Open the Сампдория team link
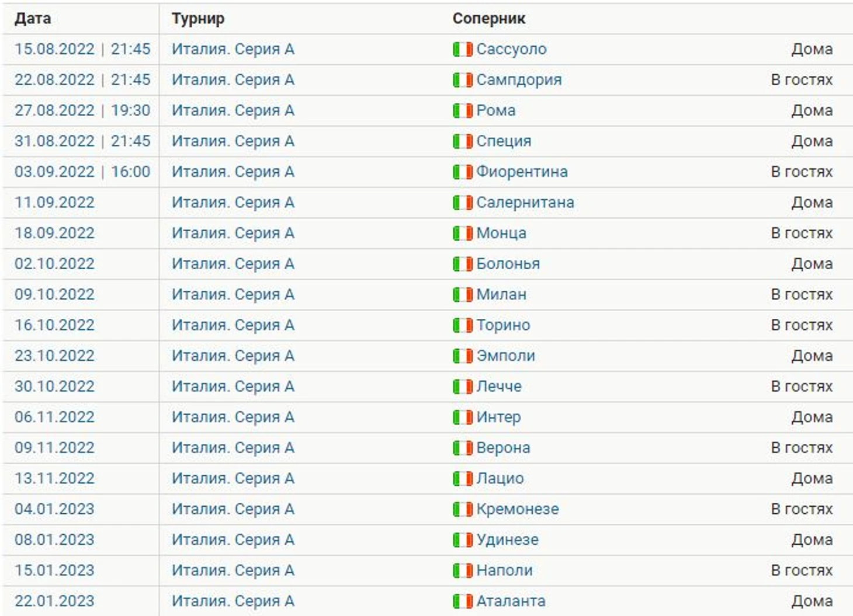 tap(519, 80)
